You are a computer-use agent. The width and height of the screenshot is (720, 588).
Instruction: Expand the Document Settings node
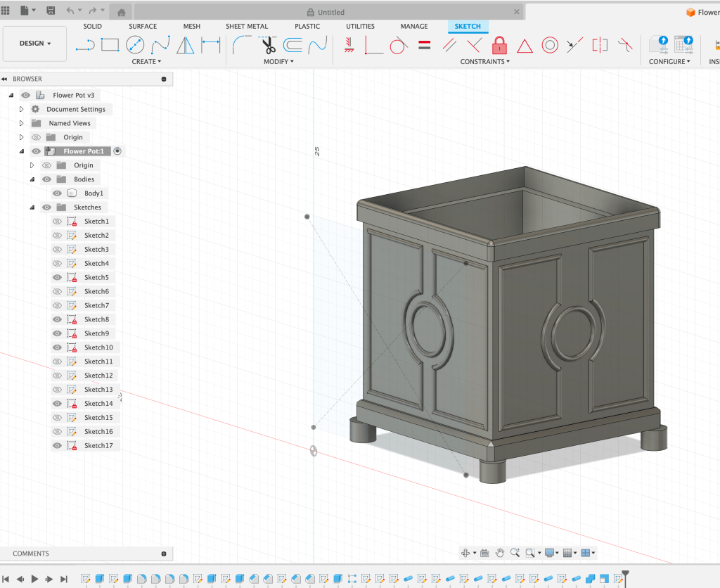[21, 110]
